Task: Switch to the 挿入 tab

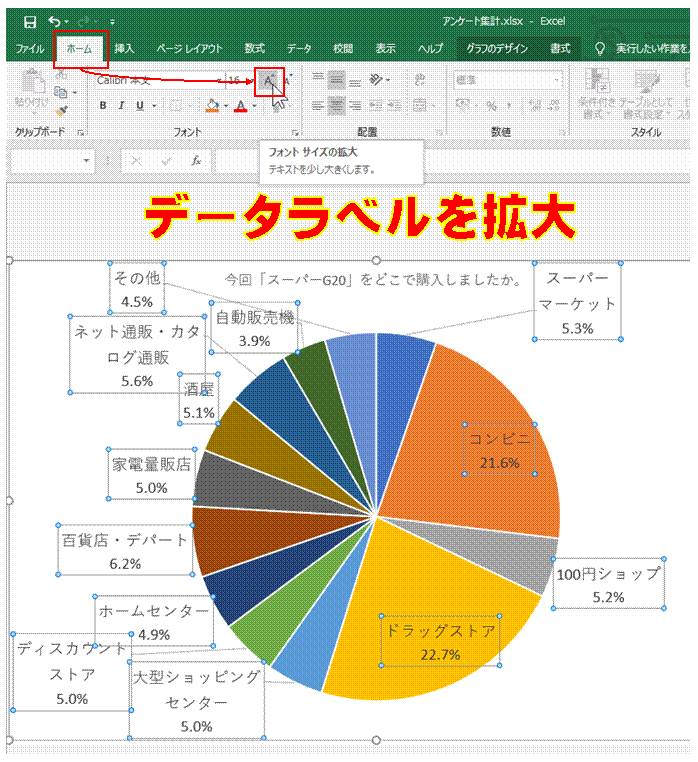Action: pos(124,49)
